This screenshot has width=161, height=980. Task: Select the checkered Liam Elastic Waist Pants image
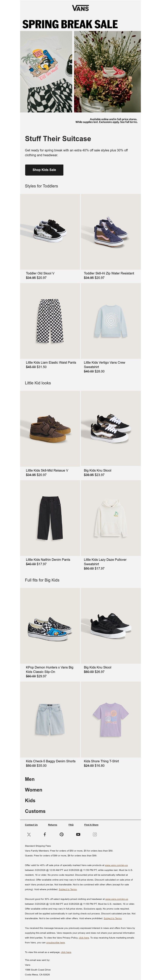(x=50, y=321)
